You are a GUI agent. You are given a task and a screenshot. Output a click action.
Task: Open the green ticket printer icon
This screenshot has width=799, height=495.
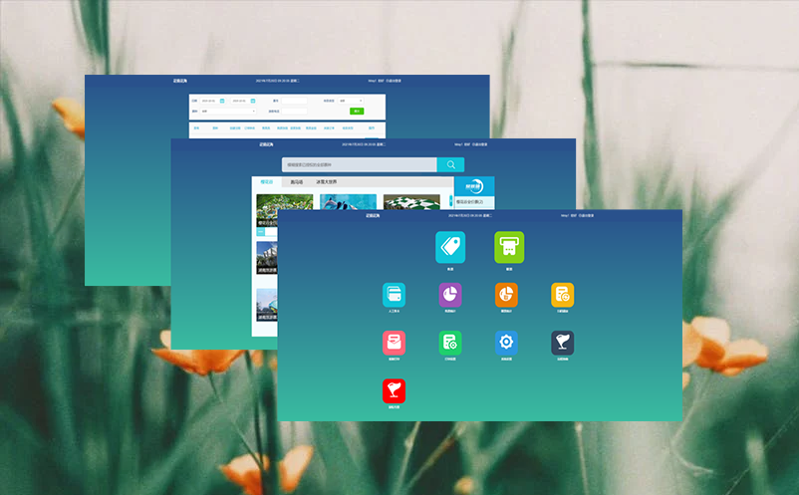[x=509, y=246]
